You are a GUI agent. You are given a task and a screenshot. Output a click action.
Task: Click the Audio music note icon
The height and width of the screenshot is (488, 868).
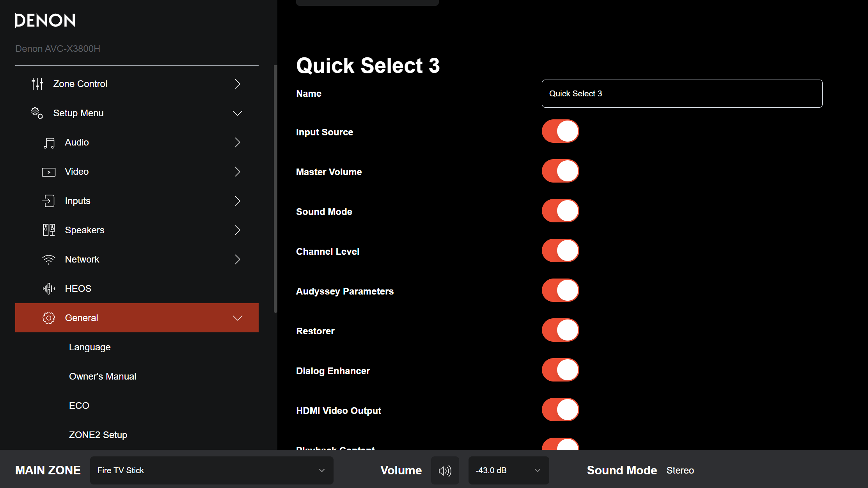tap(49, 143)
